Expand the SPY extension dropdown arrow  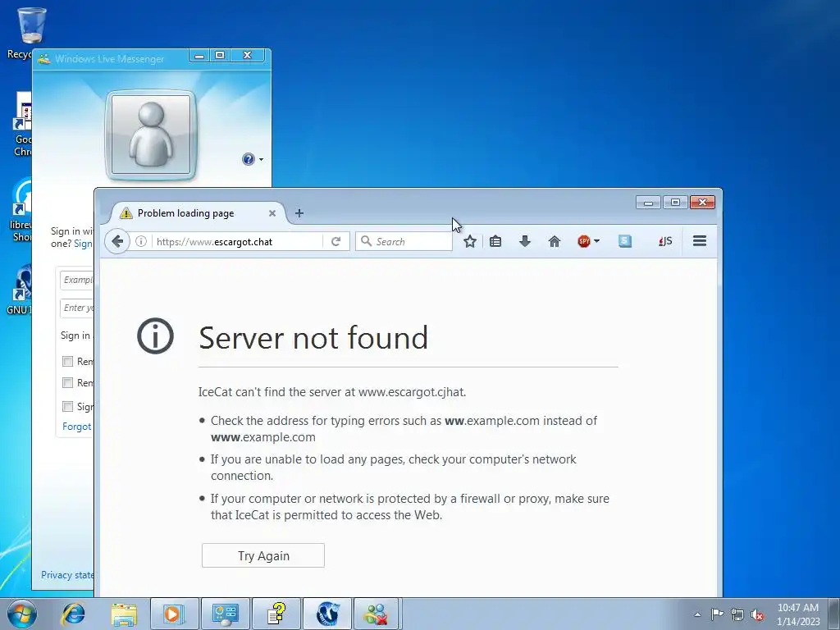point(597,241)
